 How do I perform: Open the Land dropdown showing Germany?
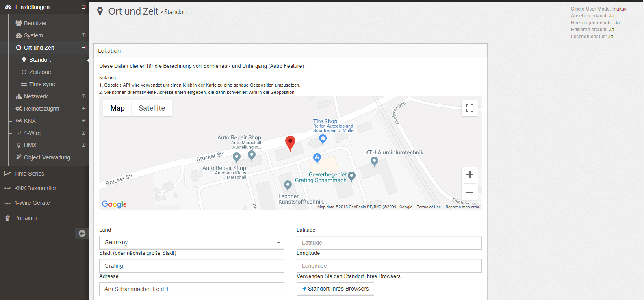[191, 243]
